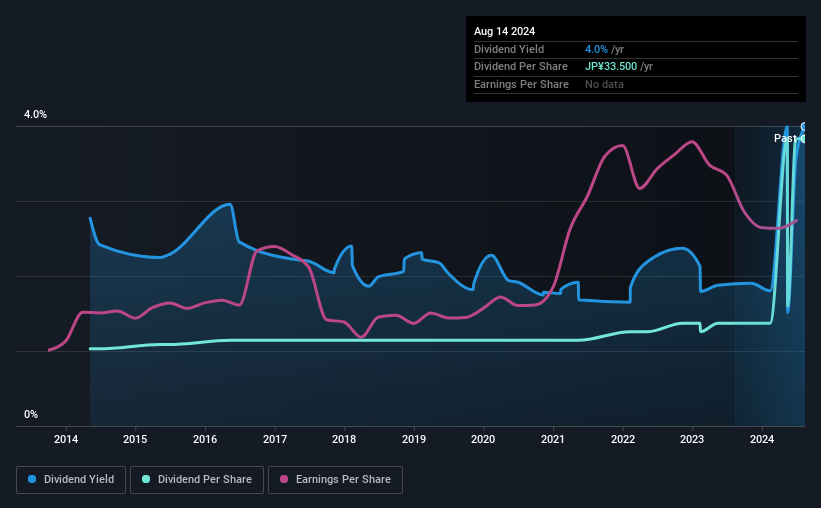The image size is (821, 508).
Task: Toggle the Earnings Per Share legend button
Action: click(x=335, y=480)
